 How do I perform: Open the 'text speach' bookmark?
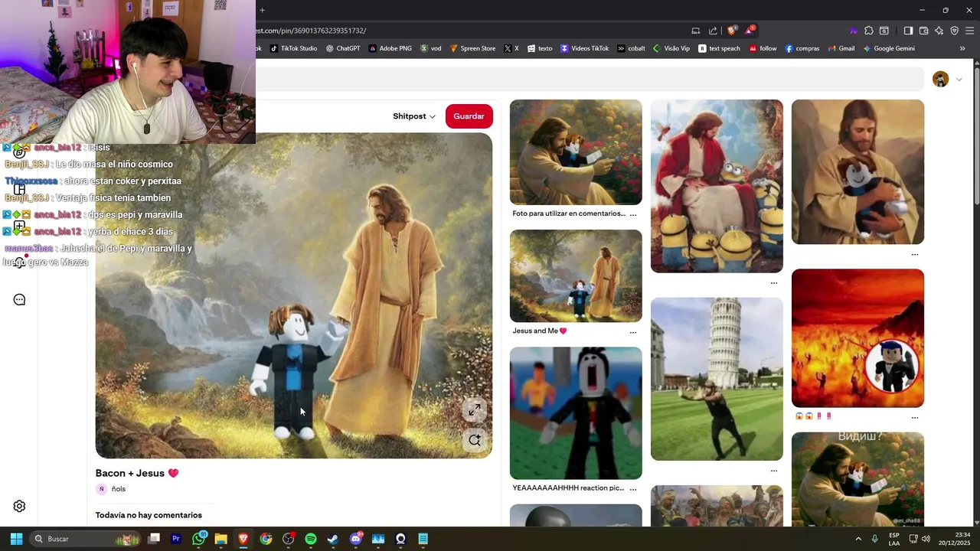tap(720, 48)
